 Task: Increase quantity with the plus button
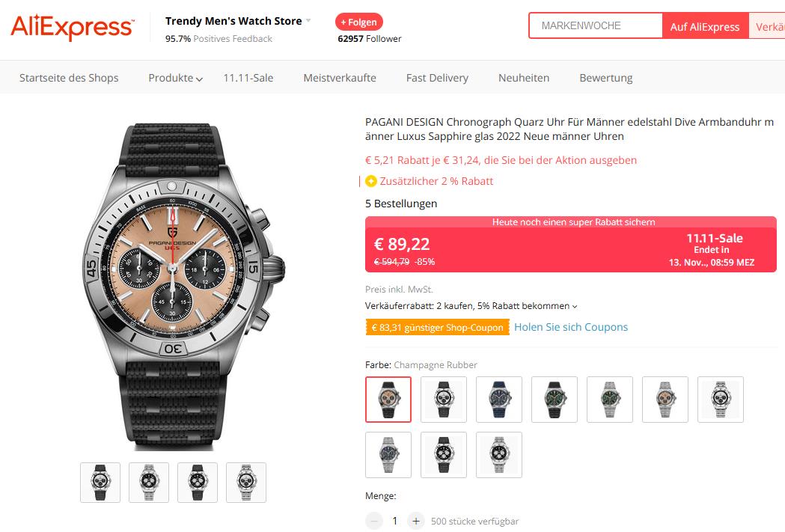pyautogui.click(x=417, y=521)
